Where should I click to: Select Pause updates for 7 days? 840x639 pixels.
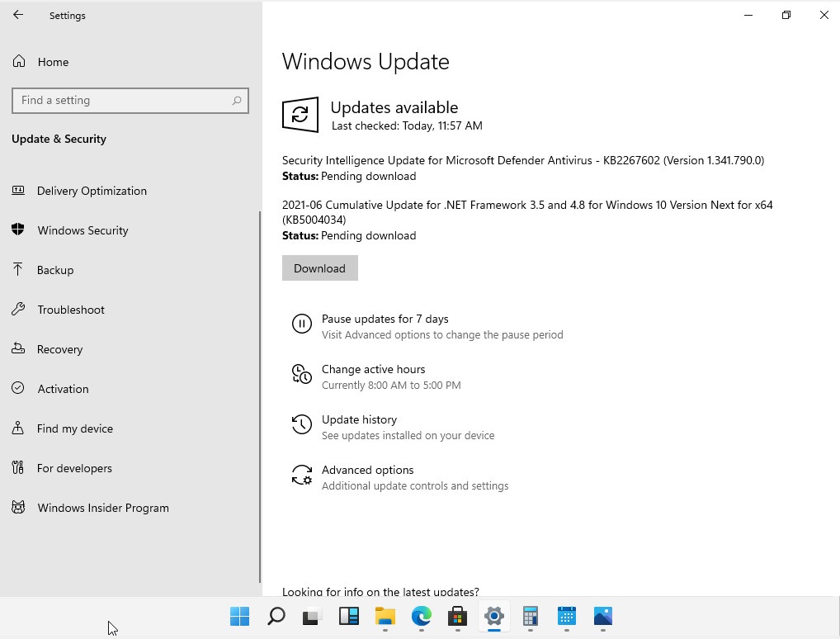coord(385,319)
